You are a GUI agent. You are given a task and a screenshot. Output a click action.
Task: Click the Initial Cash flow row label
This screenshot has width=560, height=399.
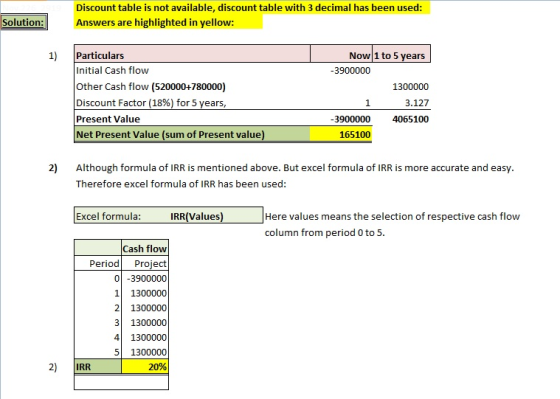pyautogui.click(x=112, y=70)
